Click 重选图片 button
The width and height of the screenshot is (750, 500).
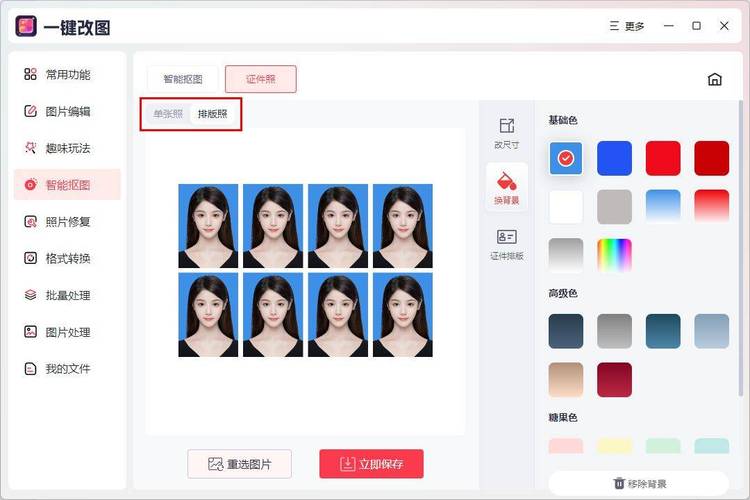(x=240, y=464)
